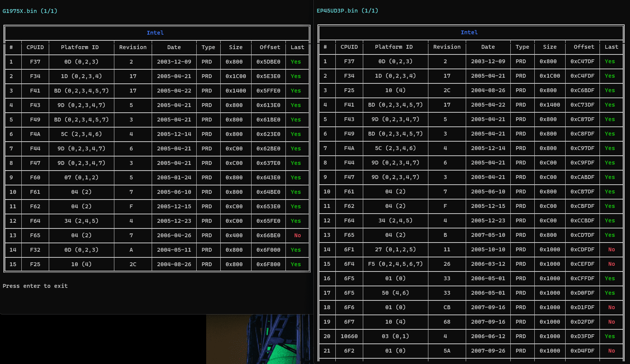Select offset value 0x64BE0
630x364 pixels.
click(268, 192)
